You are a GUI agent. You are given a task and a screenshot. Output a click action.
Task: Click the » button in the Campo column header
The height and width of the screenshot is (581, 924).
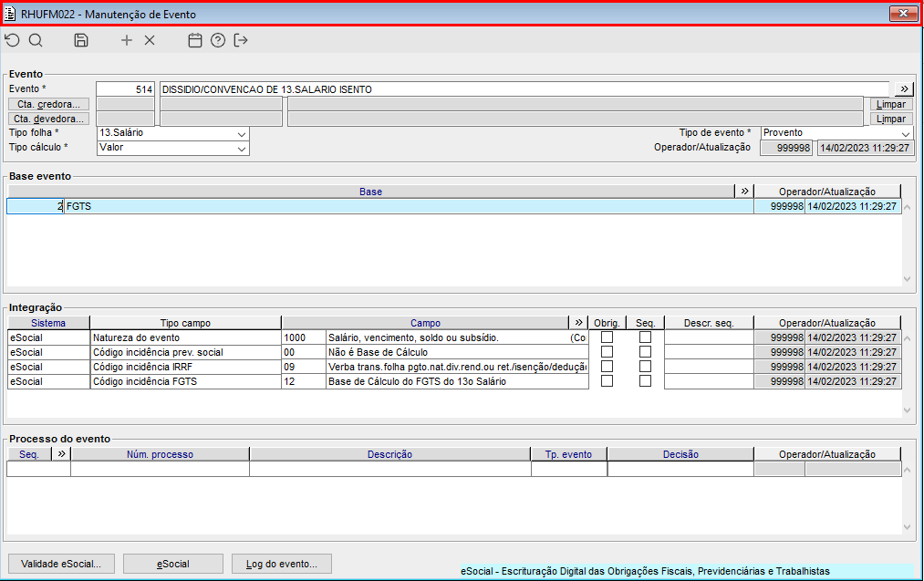[x=578, y=322]
